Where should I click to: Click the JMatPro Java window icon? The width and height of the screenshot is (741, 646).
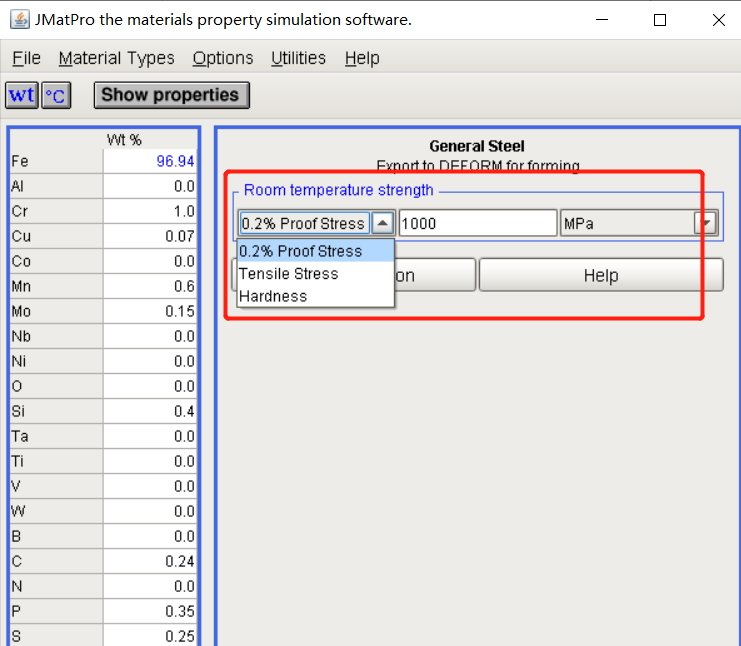pyautogui.click(x=19, y=19)
